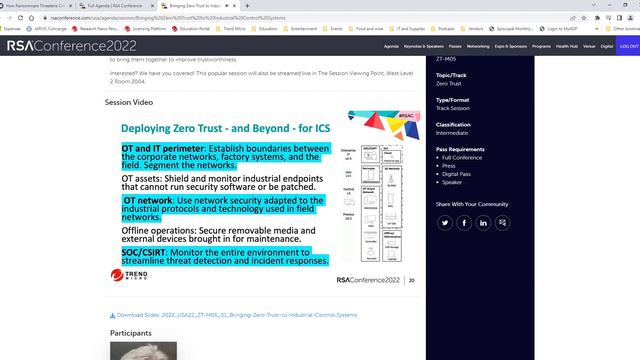Expand the Entertainment bookmarks folder
This screenshot has width=640, height=360.
click(x=300, y=29)
